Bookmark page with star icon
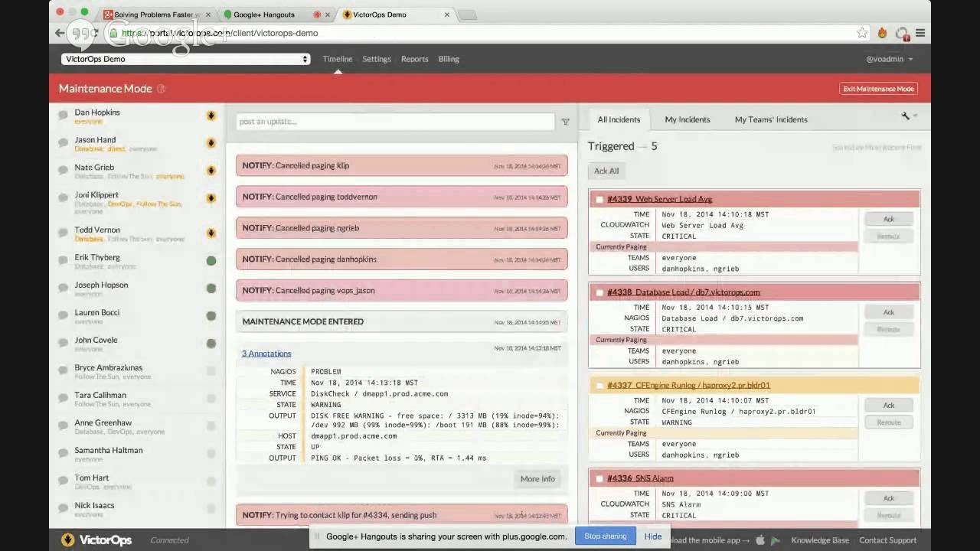Screen dimensions: 980x551 [x=862, y=33]
